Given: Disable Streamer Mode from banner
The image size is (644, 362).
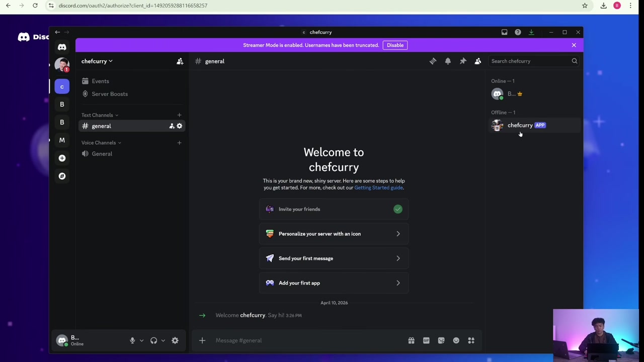Looking at the screenshot, I should [x=395, y=45].
